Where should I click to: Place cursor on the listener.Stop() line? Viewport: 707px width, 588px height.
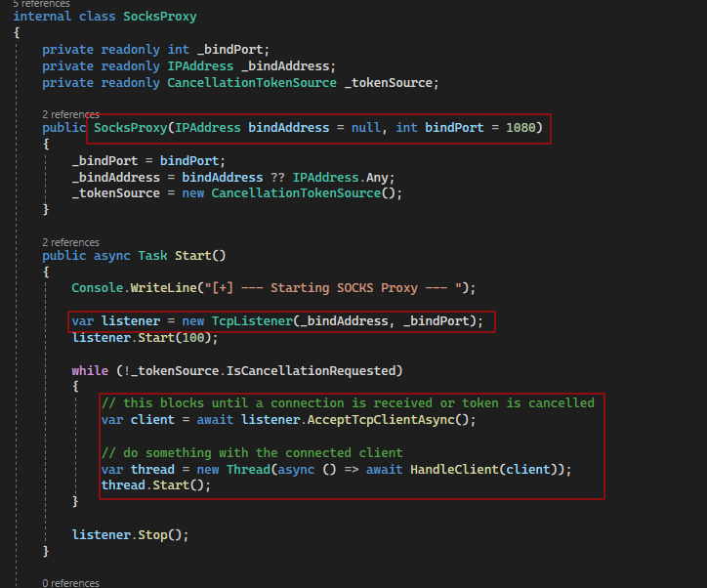click(x=129, y=534)
